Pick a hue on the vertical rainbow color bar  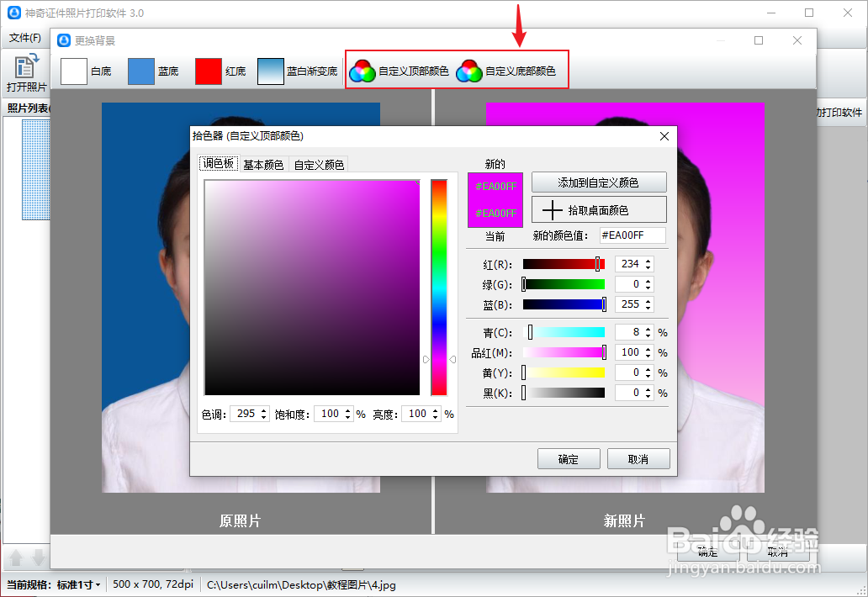pos(438,286)
